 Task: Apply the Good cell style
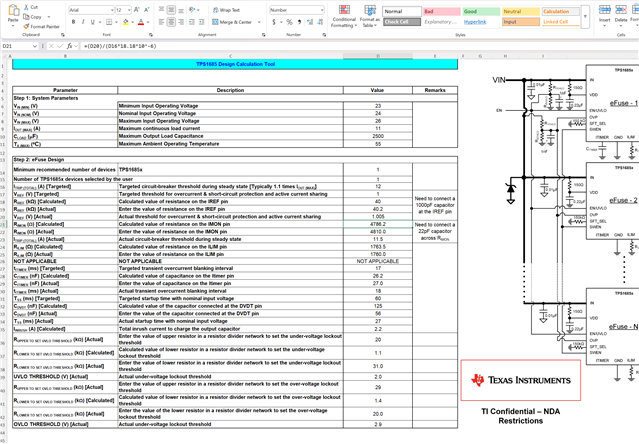click(x=481, y=11)
